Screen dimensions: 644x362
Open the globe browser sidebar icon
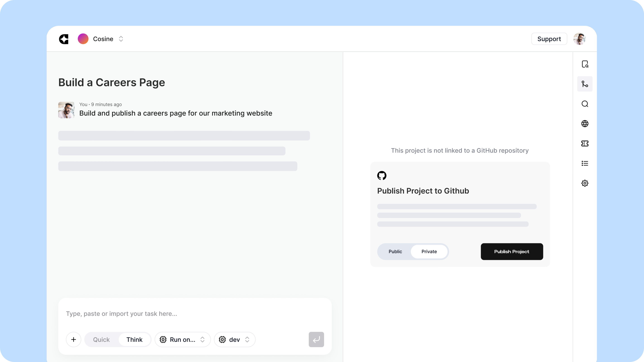point(585,124)
